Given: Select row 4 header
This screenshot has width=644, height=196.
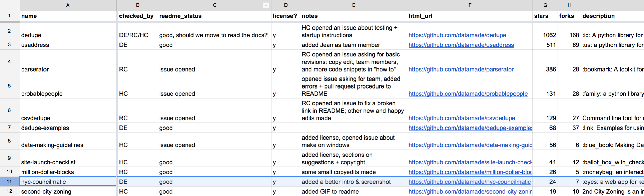Looking at the screenshot, I should click(10, 62).
